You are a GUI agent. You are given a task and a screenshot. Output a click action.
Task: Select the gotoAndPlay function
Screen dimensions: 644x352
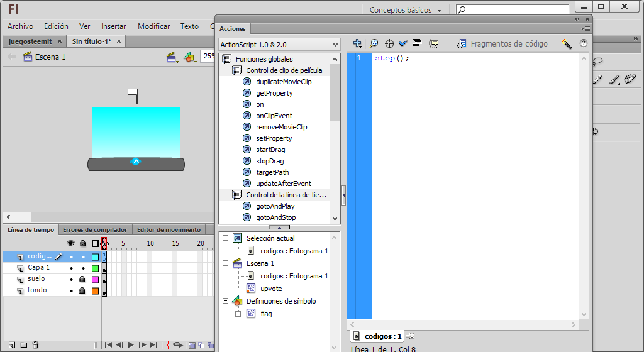coord(275,206)
